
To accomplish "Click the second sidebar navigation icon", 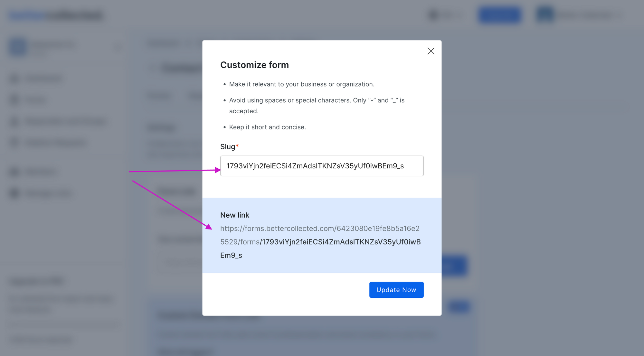I will click(14, 100).
